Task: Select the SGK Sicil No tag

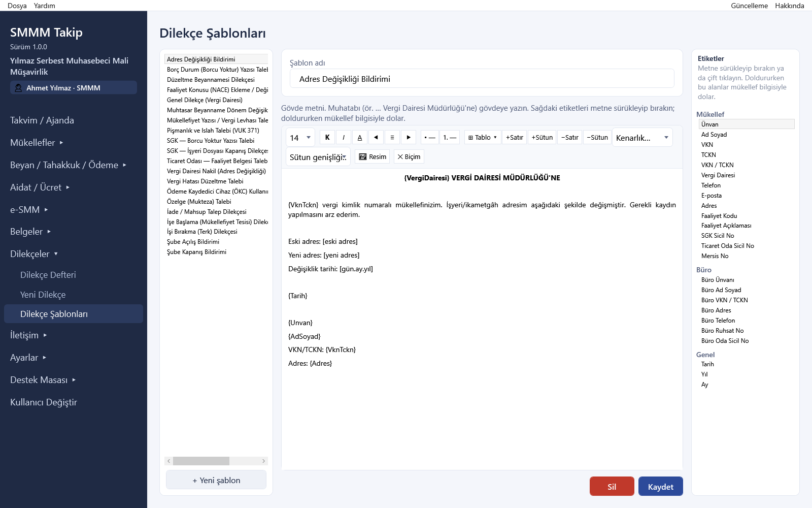Action: [x=746, y=236]
